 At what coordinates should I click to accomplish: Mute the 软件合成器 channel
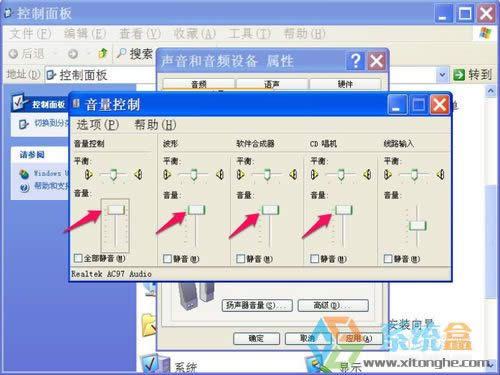[240, 259]
